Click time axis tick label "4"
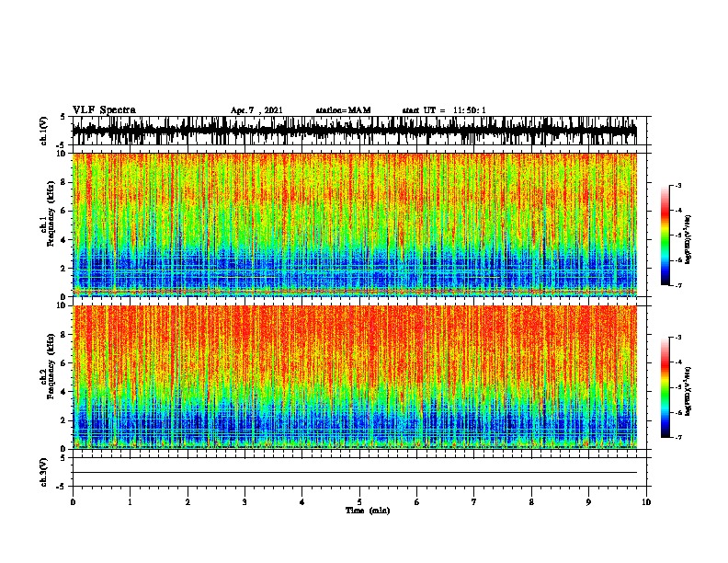The height and width of the screenshot is (563, 728). pos(302,502)
